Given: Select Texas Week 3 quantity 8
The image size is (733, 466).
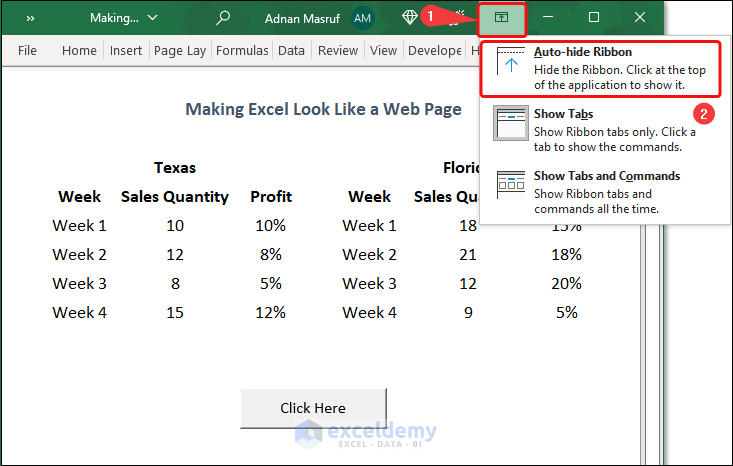Looking at the screenshot, I should [x=175, y=284].
